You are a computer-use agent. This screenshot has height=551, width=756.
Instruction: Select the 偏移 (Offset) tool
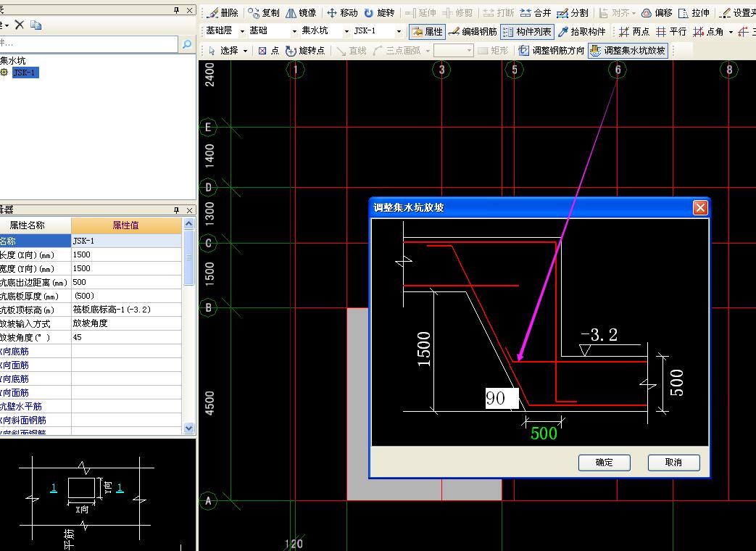[657, 13]
